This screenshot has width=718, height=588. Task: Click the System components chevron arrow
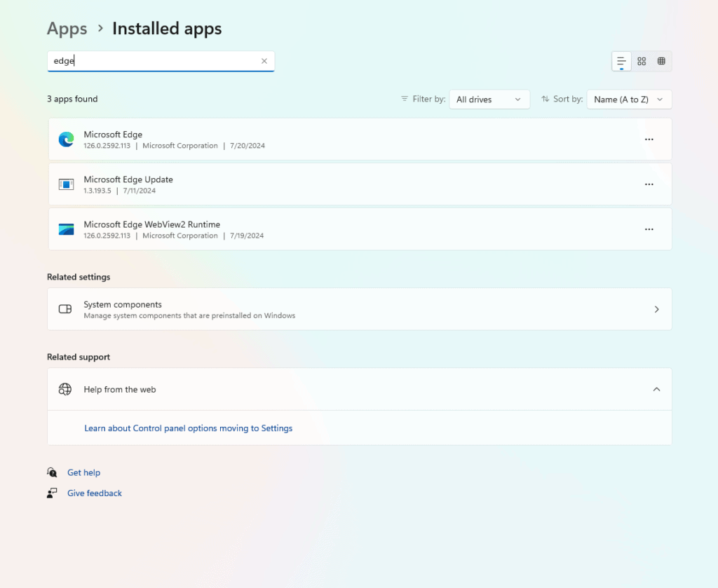[x=656, y=309]
